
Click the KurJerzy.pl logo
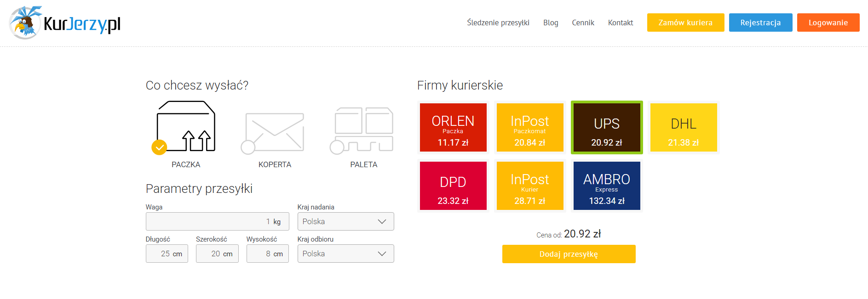coord(65,23)
